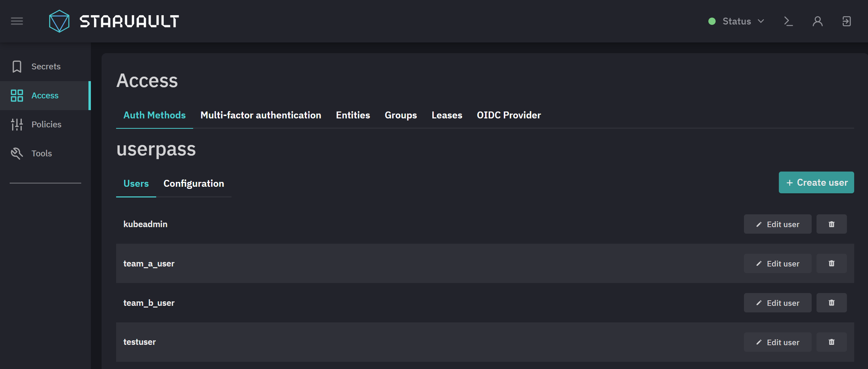
Task: Click the Create user button
Action: point(816,183)
